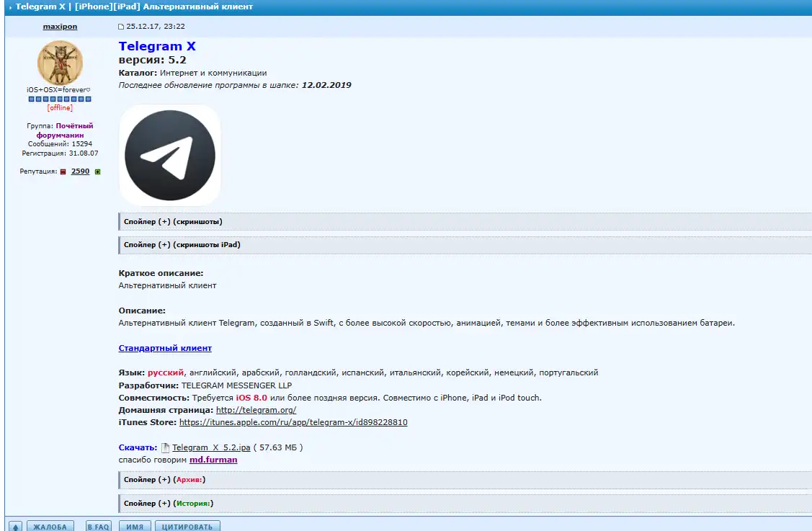Click the ЖАЛОБА button
Image resolution: width=812 pixels, height=531 pixels.
50,527
